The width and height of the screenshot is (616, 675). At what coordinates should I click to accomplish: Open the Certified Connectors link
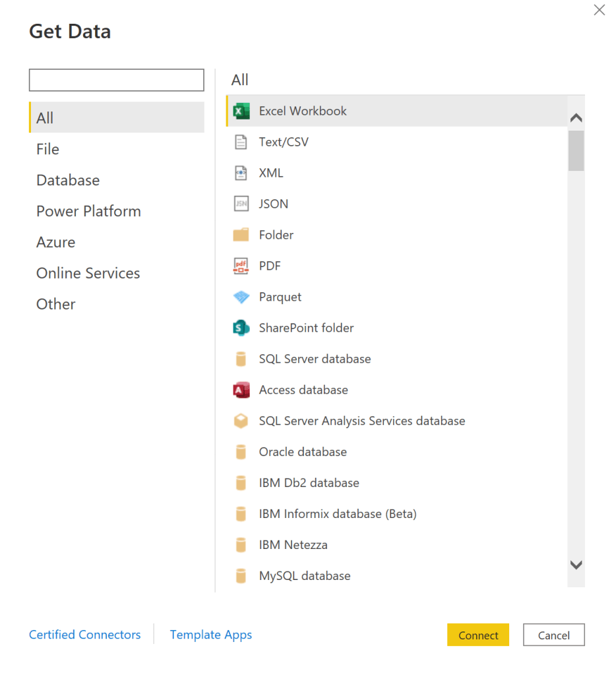(85, 635)
